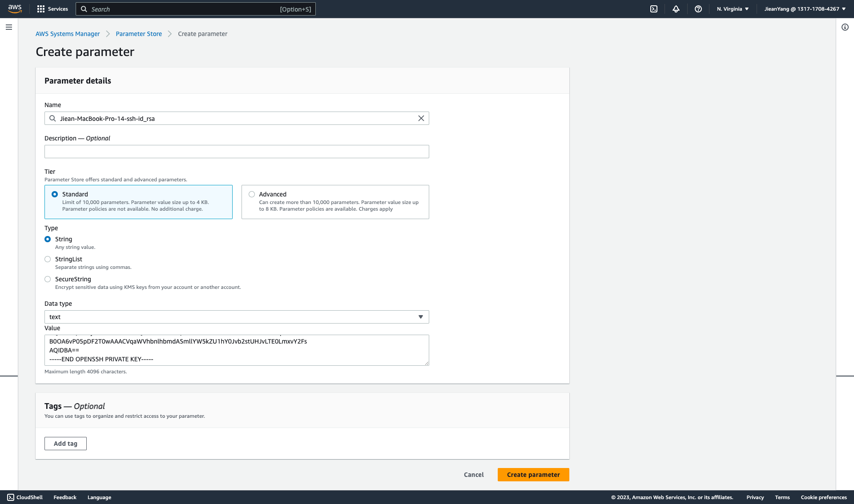Click the Value textarea resize handle
This screenshot has width=854, height=504.
427,363
